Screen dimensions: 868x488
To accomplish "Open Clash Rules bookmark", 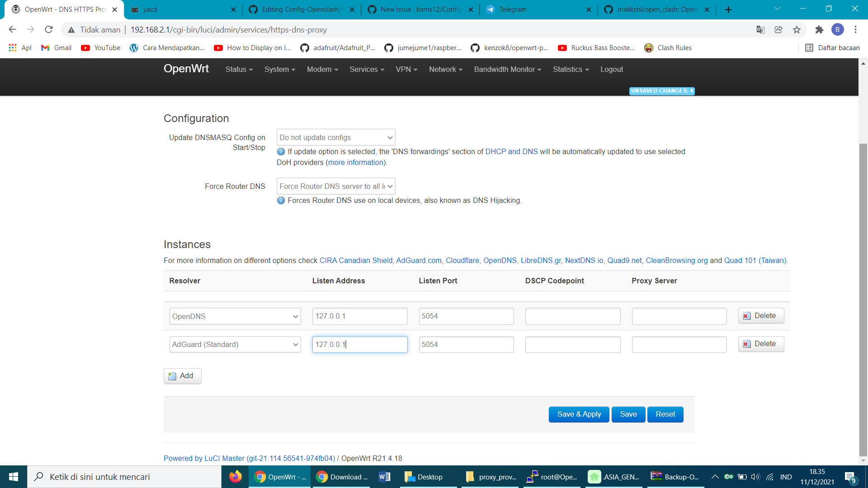I will pos(668,48).
